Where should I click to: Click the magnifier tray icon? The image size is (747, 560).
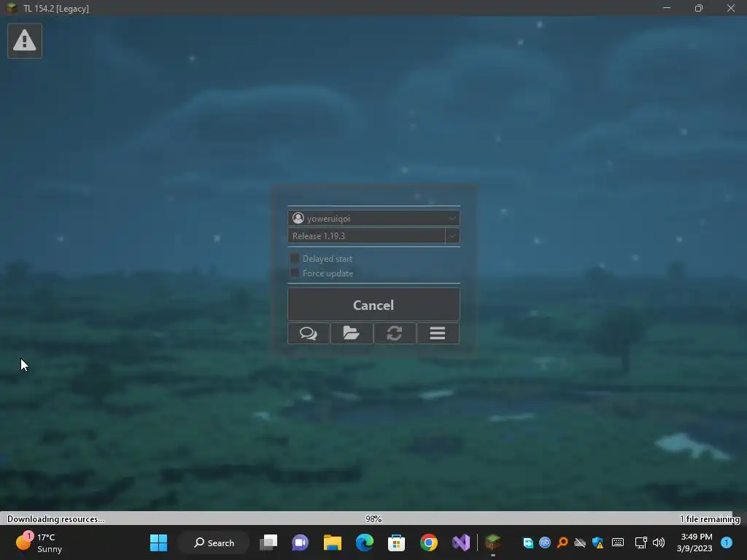pyautogui.click(x=562, y=542)
